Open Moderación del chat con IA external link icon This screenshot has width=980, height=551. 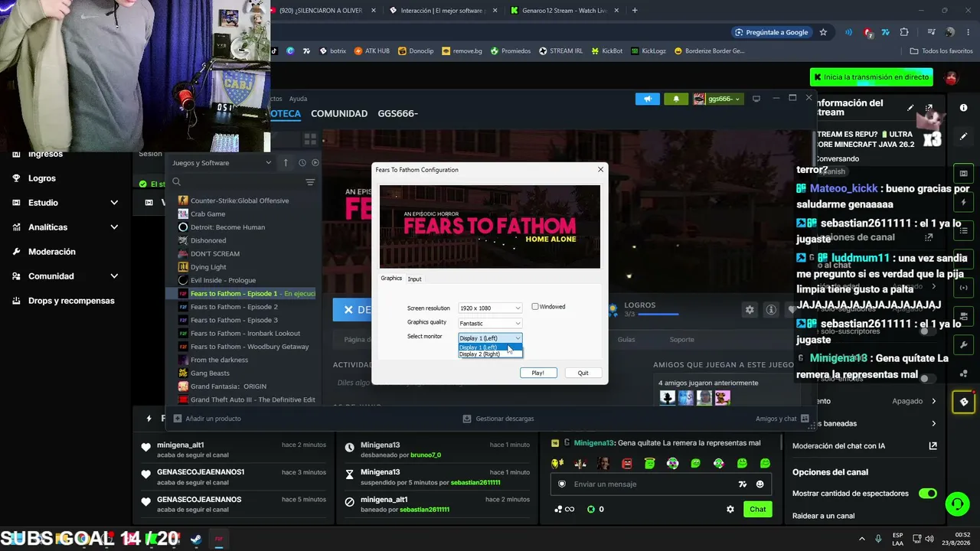pos(933,446)
